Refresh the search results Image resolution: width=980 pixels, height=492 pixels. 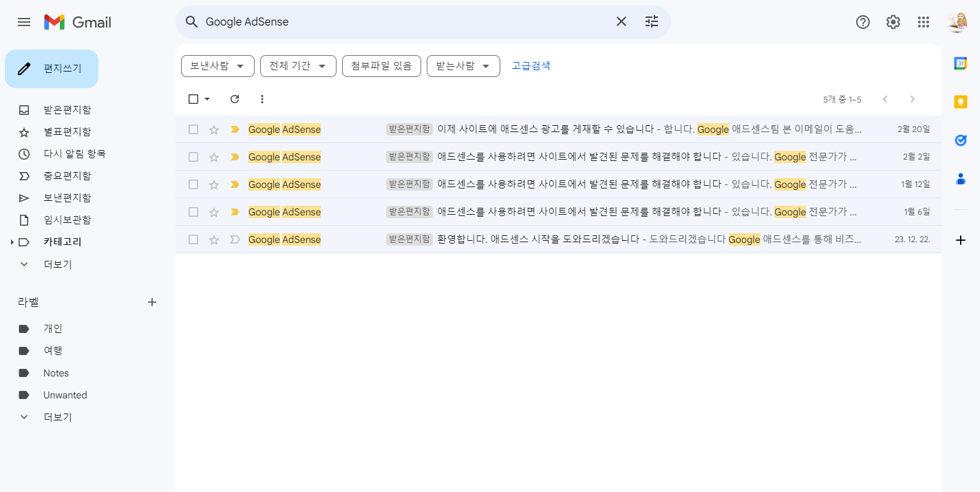point(235,99)
